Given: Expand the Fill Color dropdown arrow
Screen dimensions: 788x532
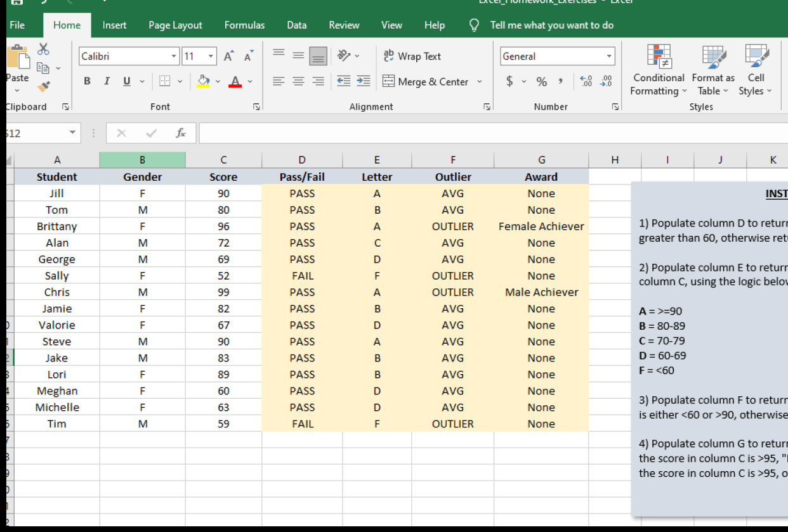Looking at the screenshot, I should pyautogui.click(x=218, y=82).
